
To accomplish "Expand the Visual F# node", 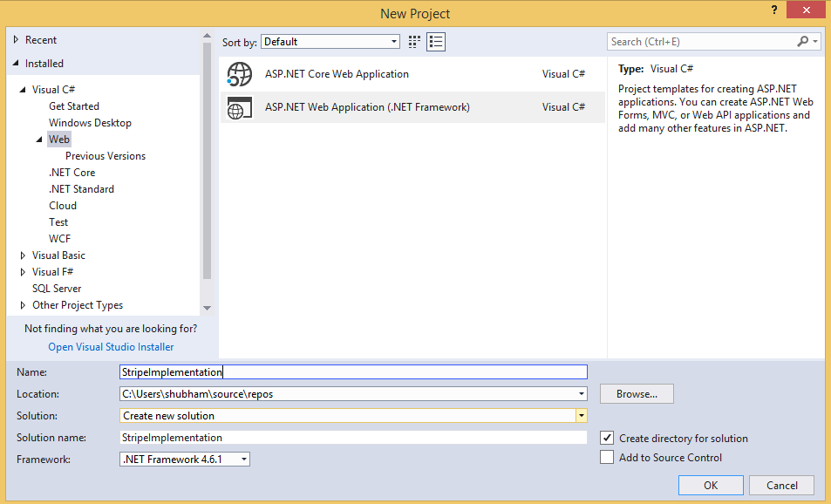I will pyautogui.click(x=23, y=272).
